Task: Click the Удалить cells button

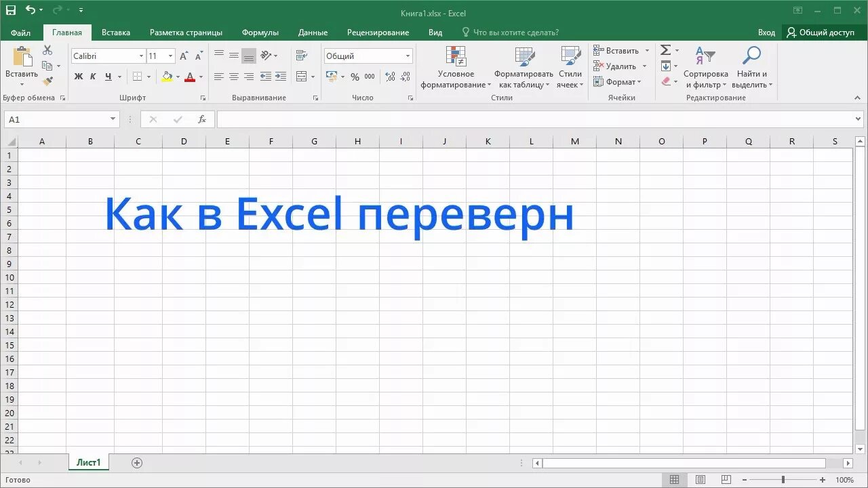Action: (x=615, y=66)
